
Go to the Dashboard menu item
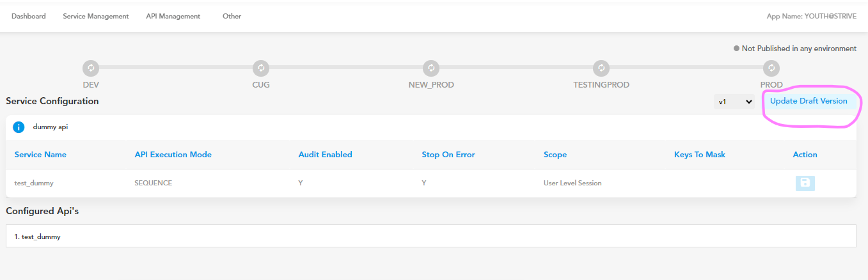tap(29, 17)
